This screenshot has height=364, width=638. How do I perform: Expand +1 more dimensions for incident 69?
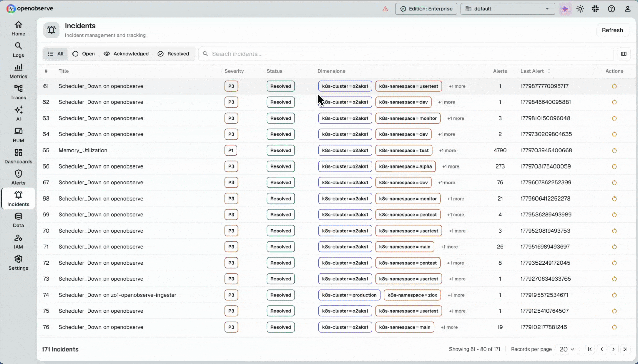click(x=456, y=215)
